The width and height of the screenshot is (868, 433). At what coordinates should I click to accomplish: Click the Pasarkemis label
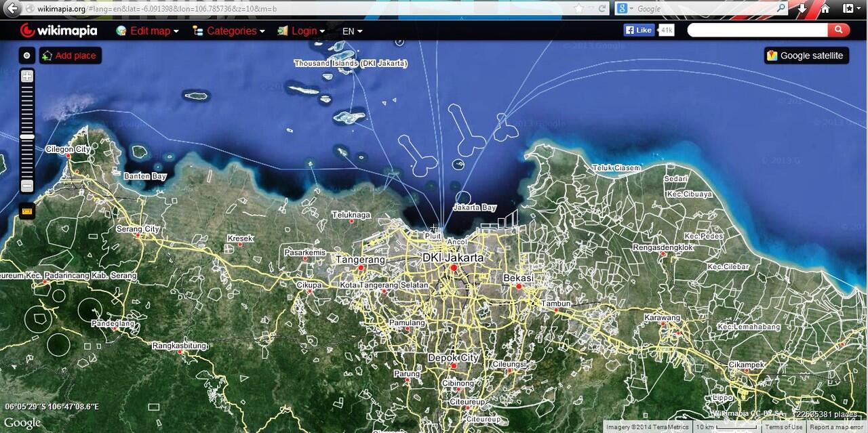304,253
